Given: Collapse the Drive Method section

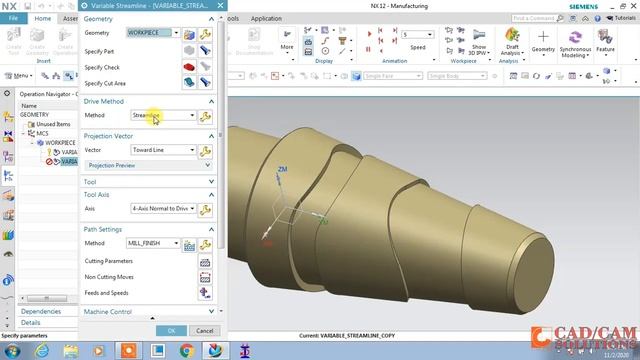Looking at the screenshot, I should coord(211,101).
